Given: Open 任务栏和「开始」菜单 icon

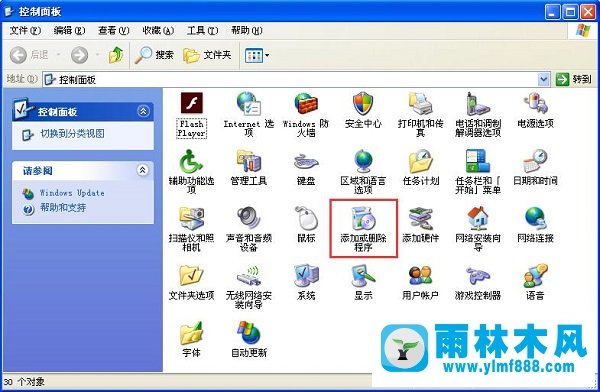Looking at the screenshot, I should [478, 172].
